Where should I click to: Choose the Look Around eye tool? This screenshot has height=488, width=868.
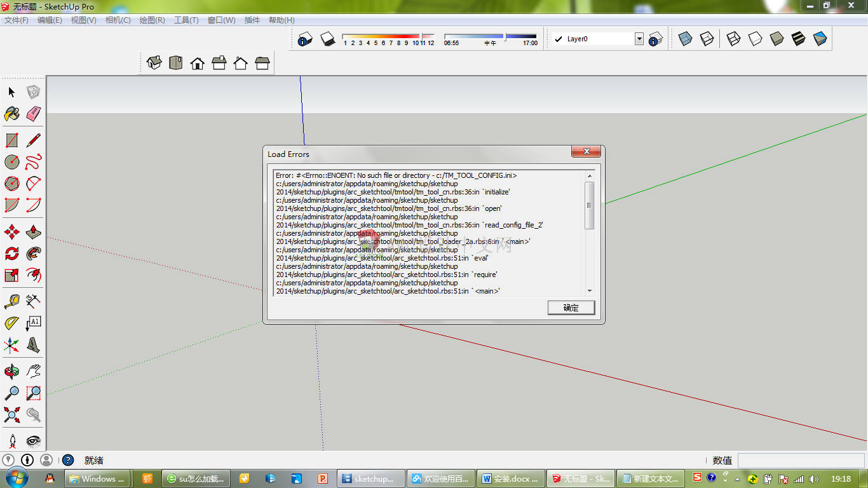point(34,440)
